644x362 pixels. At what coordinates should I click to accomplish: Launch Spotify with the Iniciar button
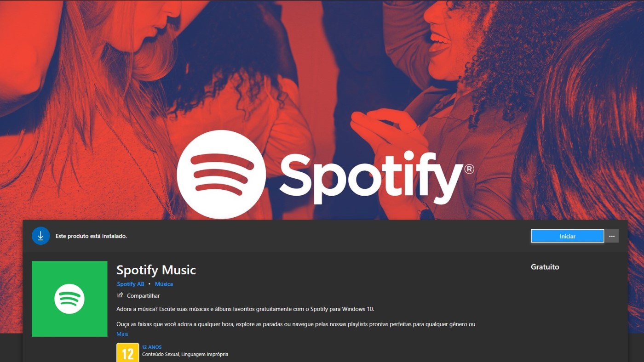[567, 236]
